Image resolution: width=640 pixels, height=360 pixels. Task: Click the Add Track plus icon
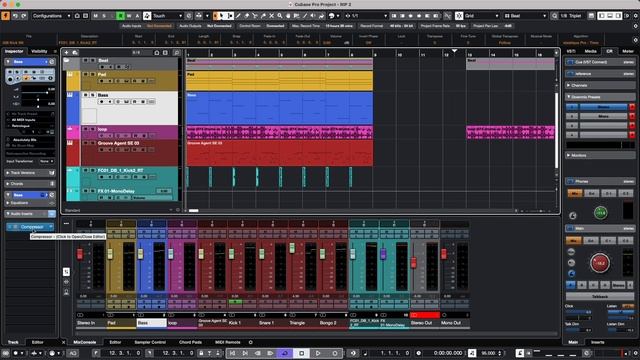coord(67,53)
